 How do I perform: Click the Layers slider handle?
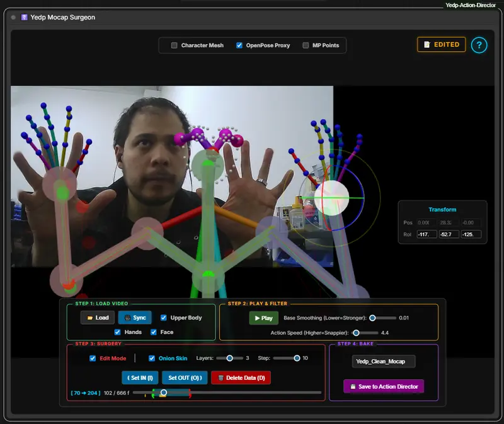[x=229, y=358]
